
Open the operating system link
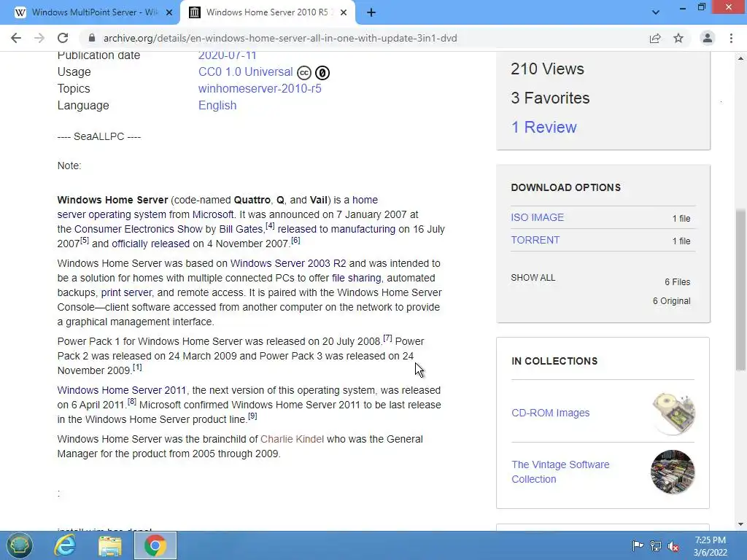(127, 214)
